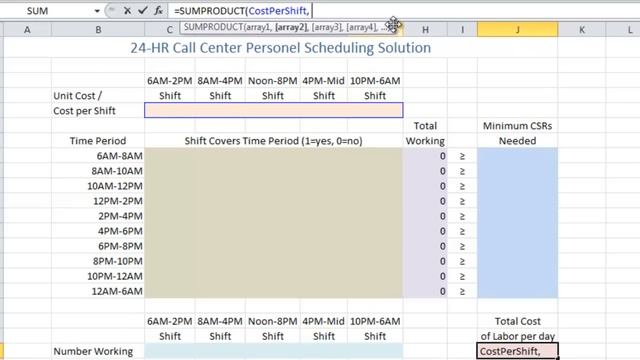
Task: Select array2 argument in function tooltip
Action: point(291,27)
